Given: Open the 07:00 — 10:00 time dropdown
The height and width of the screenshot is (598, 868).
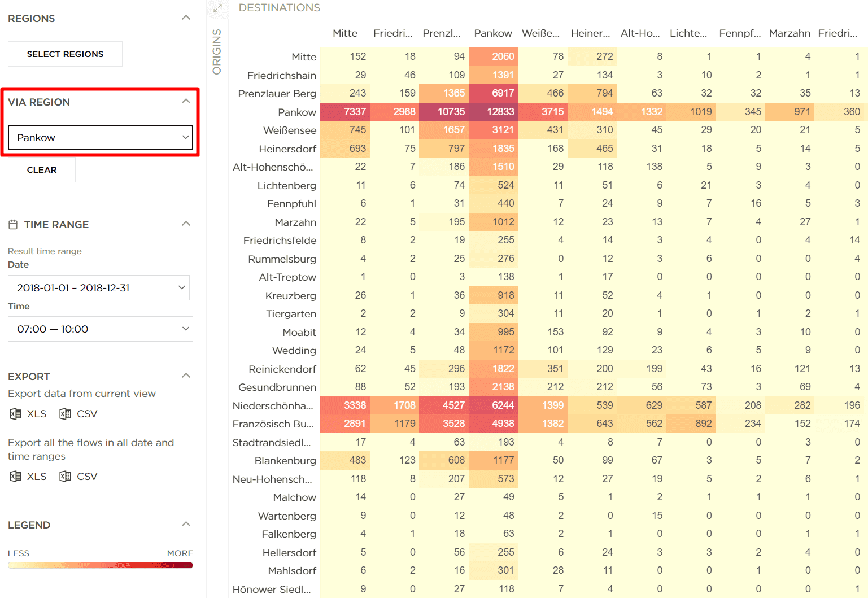Looking at the screenshot, I should click(101, 329).
